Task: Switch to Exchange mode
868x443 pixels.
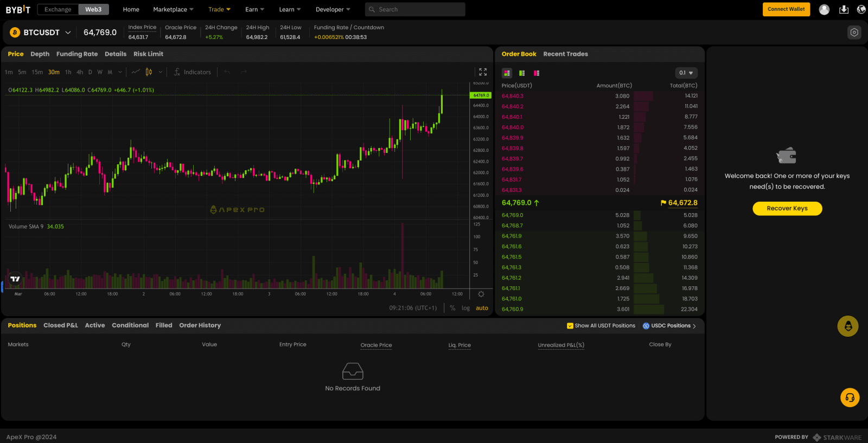Action: pyautogui.click(x=58, y=9)
